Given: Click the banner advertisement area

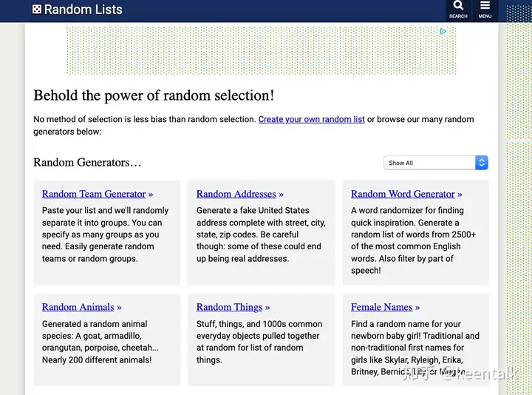Looking at the screenshot, I should tap(259, 50).
